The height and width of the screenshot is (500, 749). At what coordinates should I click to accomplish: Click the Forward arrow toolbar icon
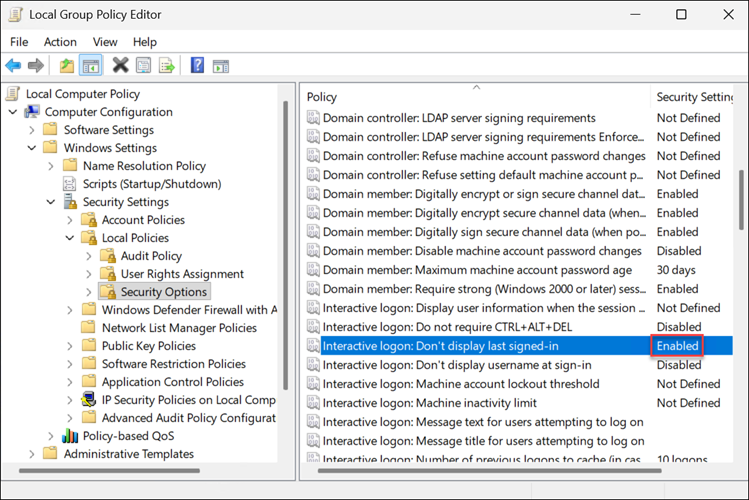tap(36, 65)
